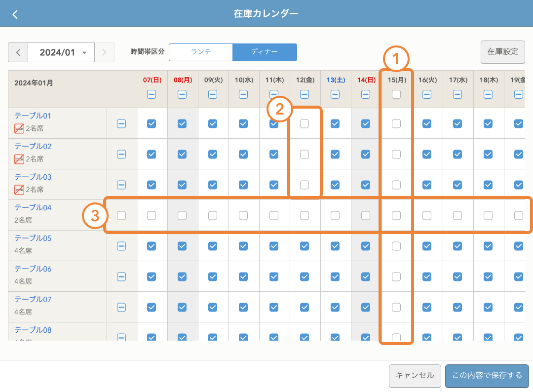Toggle all tables for 08(月) column
Image resolution: width=533 pixels, height=392 pixels.
[182, 94]
